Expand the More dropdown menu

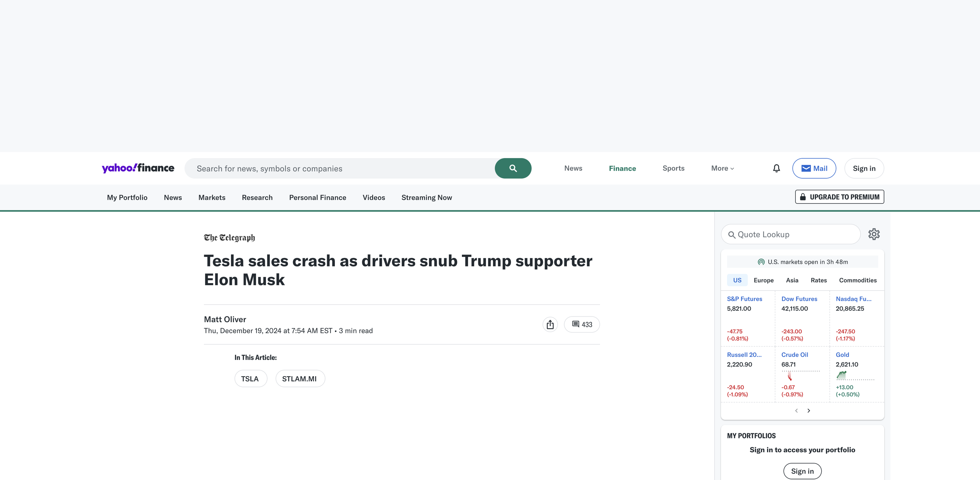coord(723,168)
